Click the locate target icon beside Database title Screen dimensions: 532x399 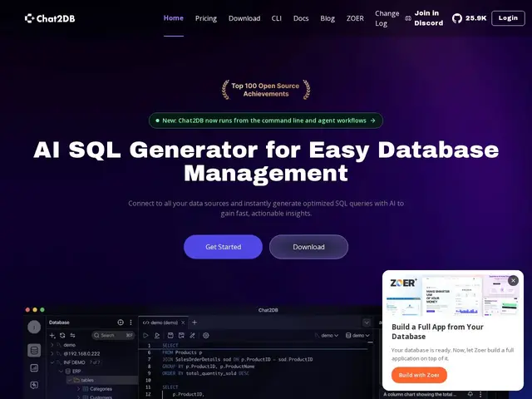121,323
